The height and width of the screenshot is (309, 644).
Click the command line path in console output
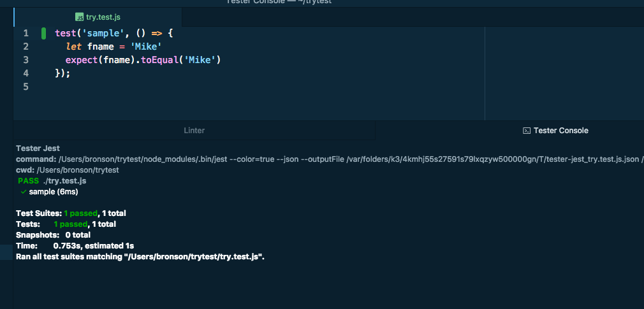(330, 159)
